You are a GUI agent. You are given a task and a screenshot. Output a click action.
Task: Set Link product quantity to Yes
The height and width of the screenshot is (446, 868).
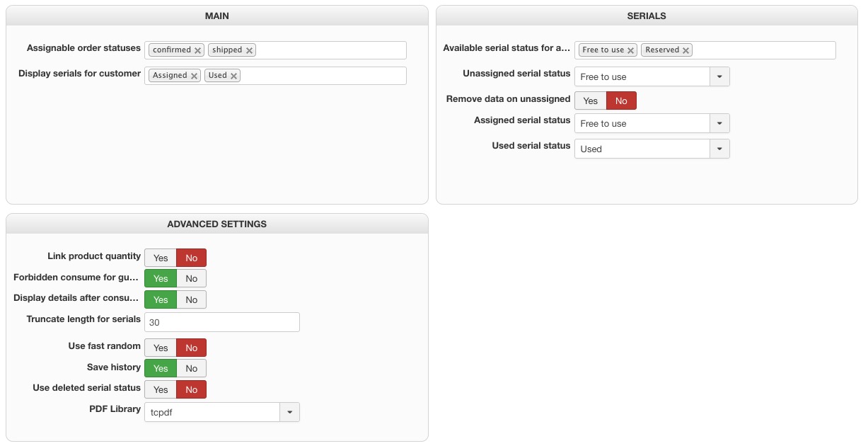(x=161, y=258)
